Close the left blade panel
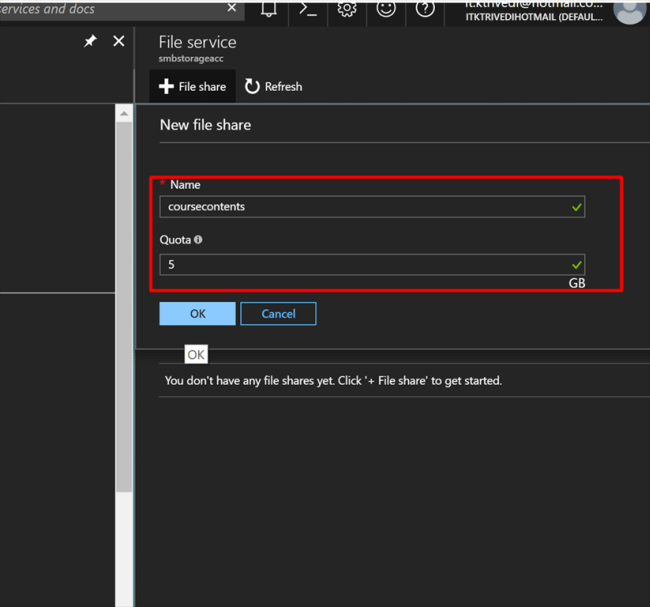Screen dimensions: 650x607 (x=119, y=41)
